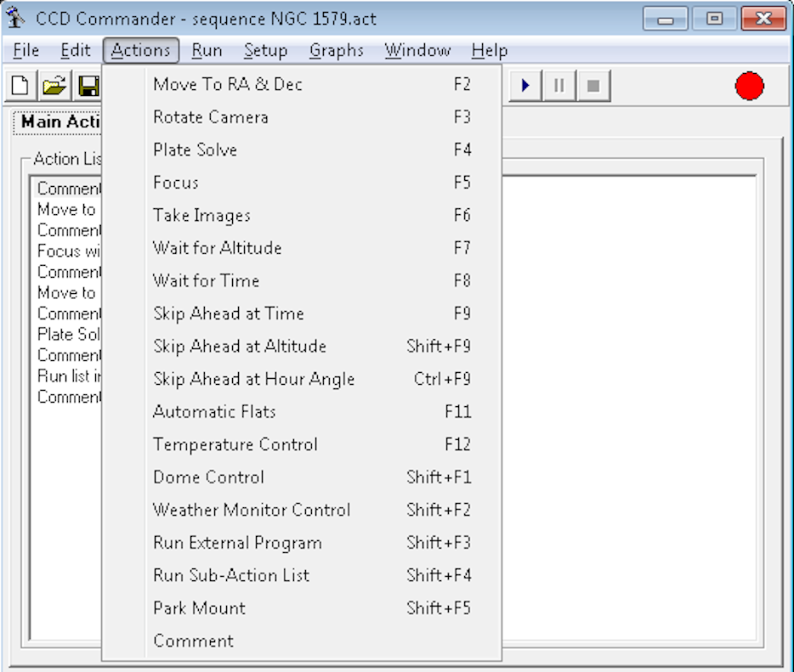The width and height of the screenshot is (794, 672).
Task: Click the CCD Commander telescope icon in title bar
Action: (14, 17)
